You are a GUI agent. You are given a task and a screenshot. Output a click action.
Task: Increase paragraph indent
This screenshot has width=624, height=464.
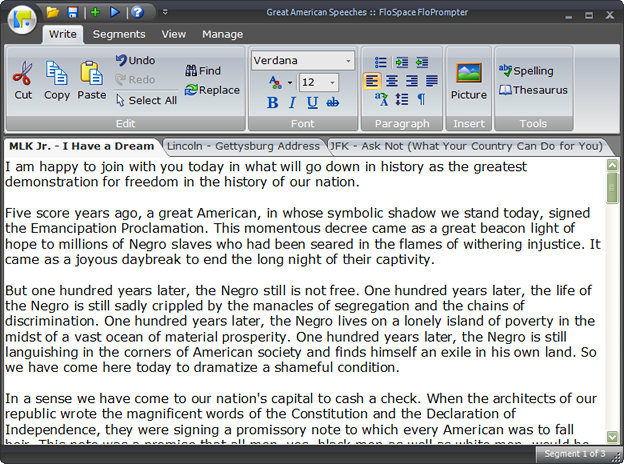point(402,62)
